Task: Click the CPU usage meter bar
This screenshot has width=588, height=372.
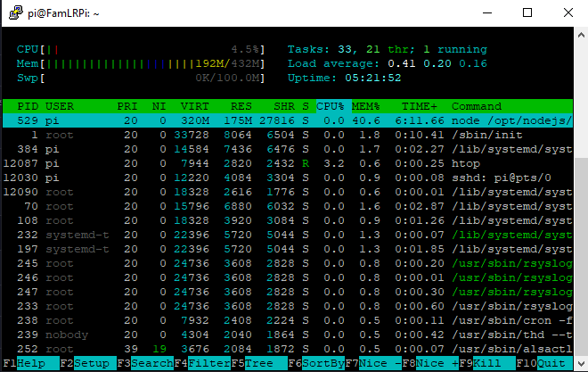Action: click(141, 50)
